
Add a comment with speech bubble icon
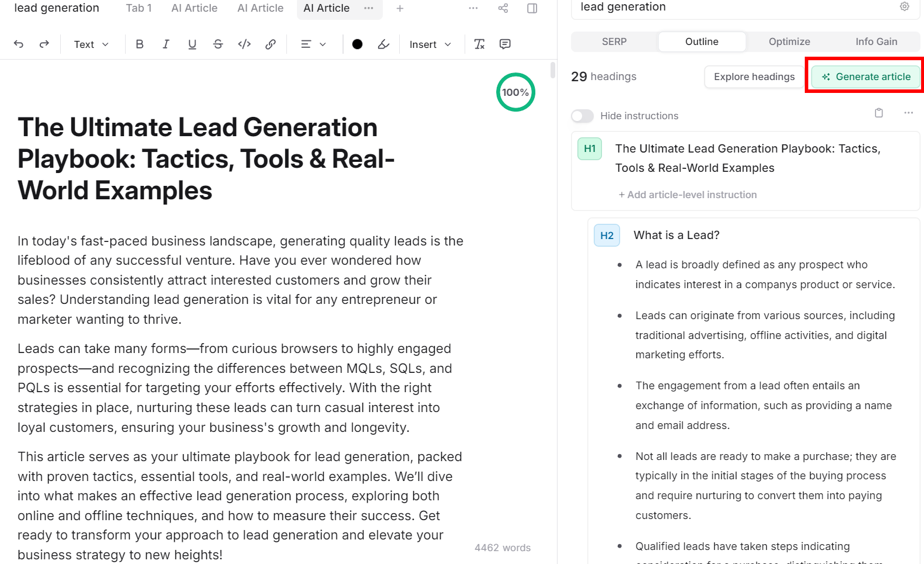pyautogui.click(x=506, y=44)
